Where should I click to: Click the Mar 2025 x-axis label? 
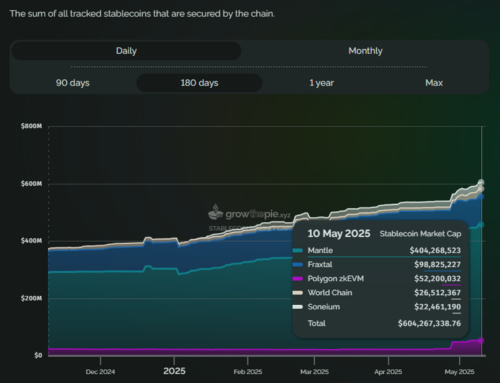coord(314,372)
